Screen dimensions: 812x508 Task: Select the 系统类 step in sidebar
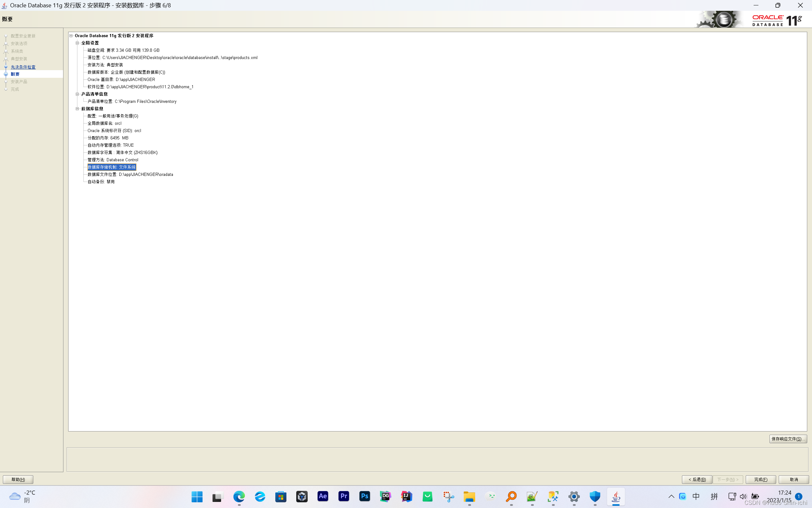[x=17, y=51]
